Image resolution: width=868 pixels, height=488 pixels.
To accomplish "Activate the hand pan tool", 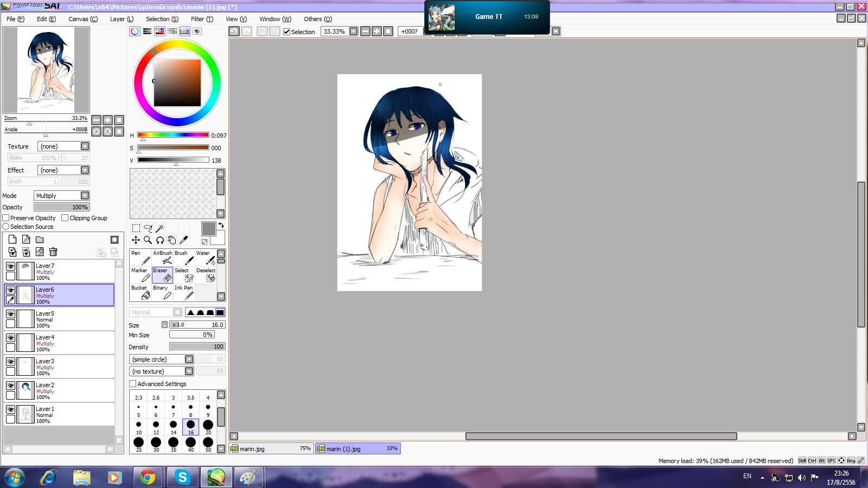I will click(x=171, y=240).
